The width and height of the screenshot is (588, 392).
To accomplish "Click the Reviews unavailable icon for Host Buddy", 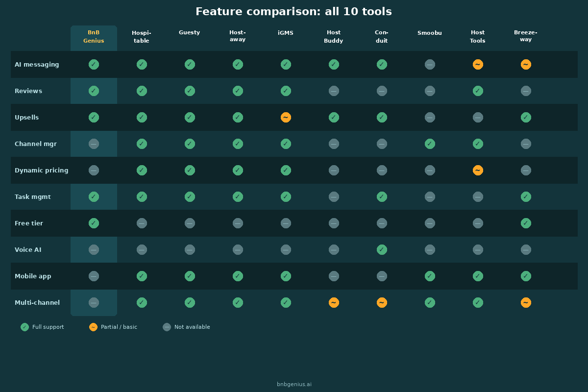I will coord(334,91).
